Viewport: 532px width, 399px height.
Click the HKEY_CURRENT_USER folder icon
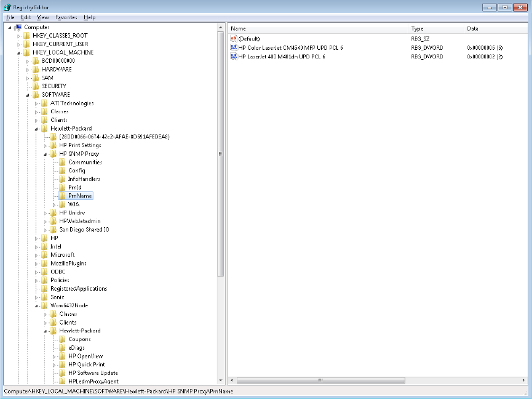(26, 44)
